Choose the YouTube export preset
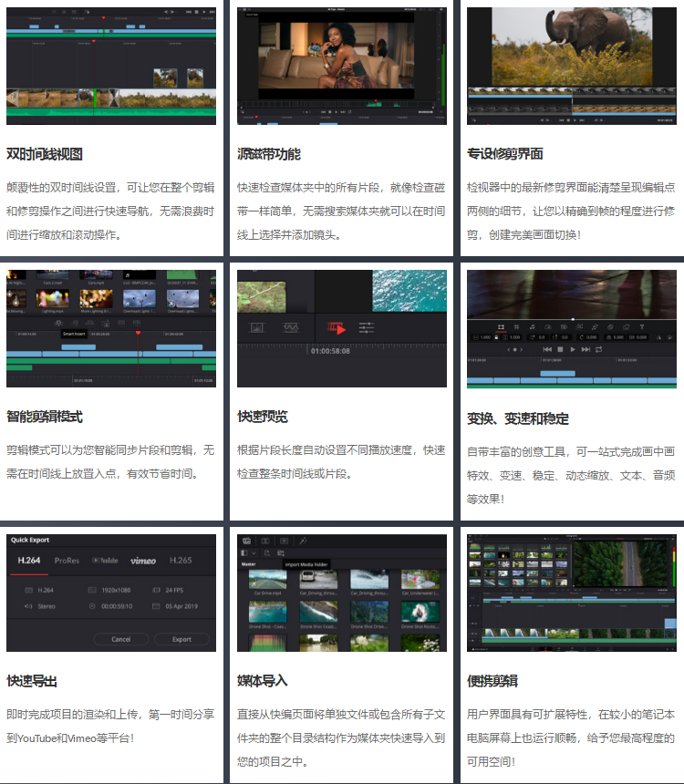The height and width of the screenshot is (784, 684). click(104, 560)
